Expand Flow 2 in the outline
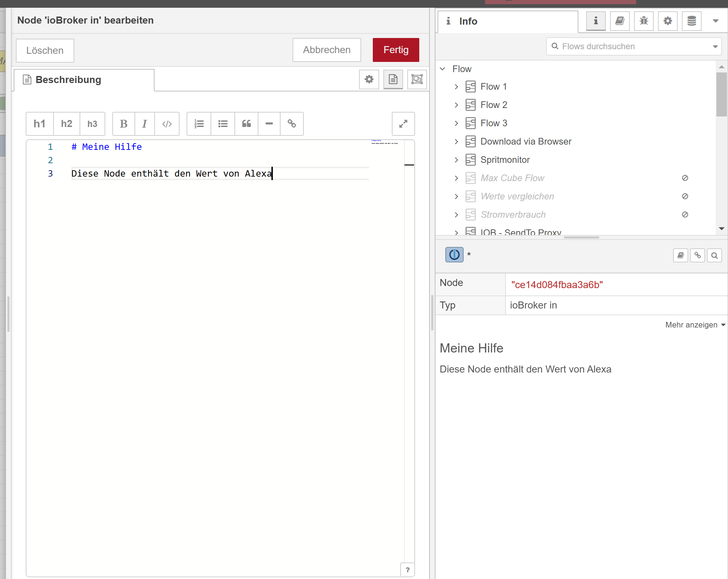This screenshot has height=579, width=728. 457,105
